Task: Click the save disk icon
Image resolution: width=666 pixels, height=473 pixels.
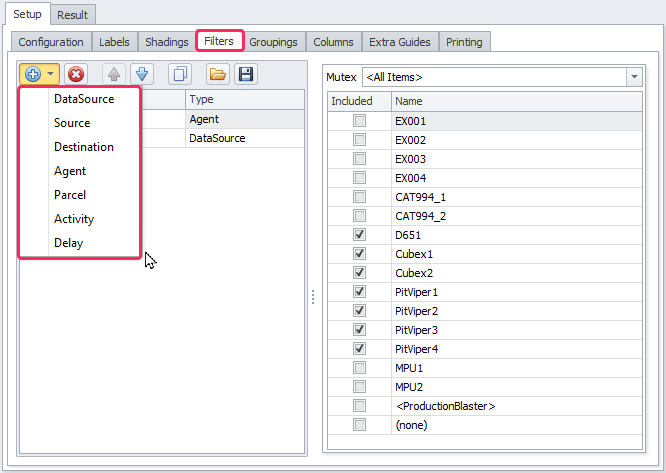Action: (x=244, y=75)
